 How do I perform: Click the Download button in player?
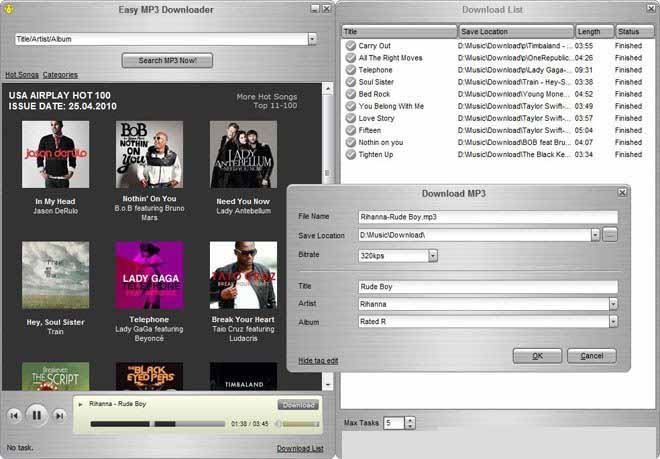coord(298,405)
